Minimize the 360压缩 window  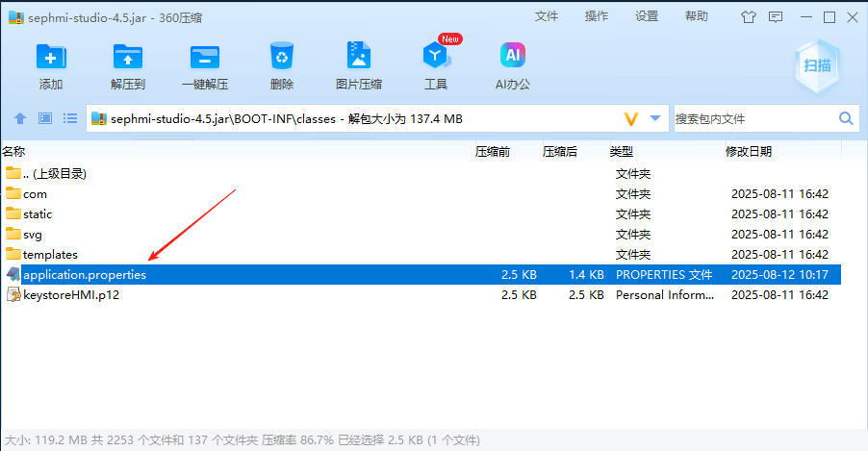tap(806, 17)
